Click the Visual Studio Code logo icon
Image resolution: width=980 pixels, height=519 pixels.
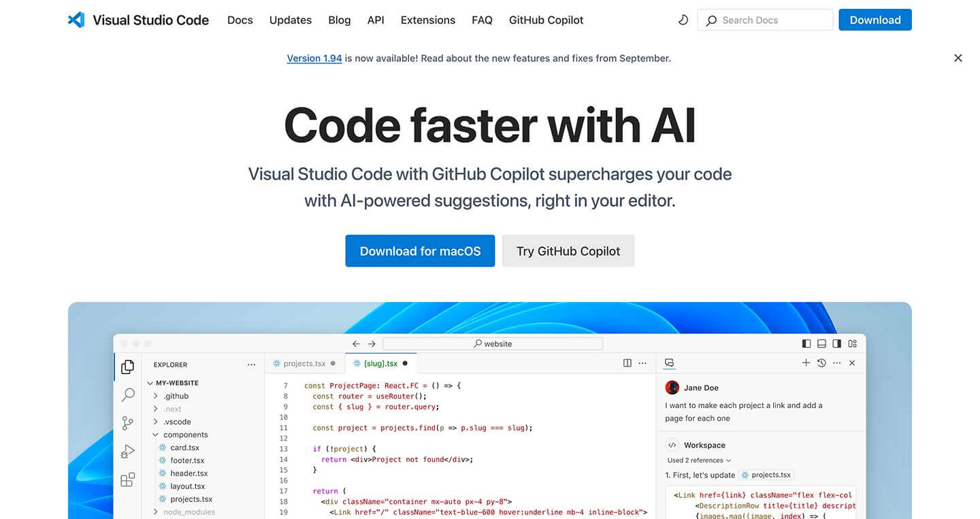click(x=76, y=20)
